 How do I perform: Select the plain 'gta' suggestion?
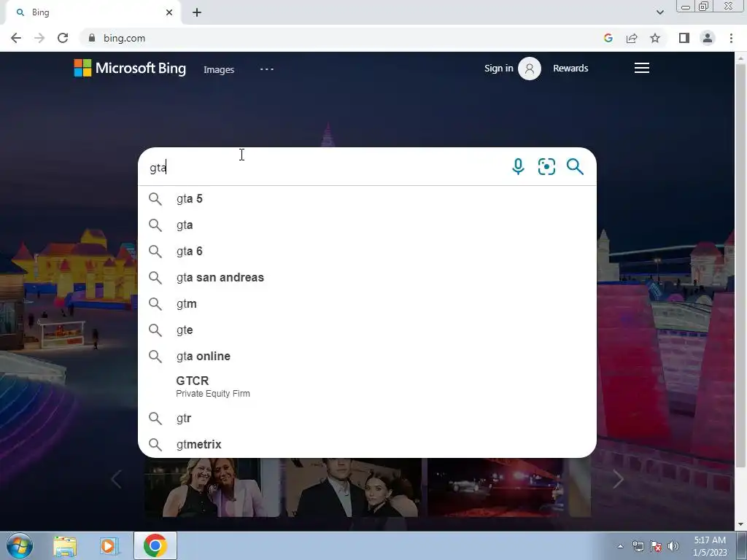pos(367,225)
